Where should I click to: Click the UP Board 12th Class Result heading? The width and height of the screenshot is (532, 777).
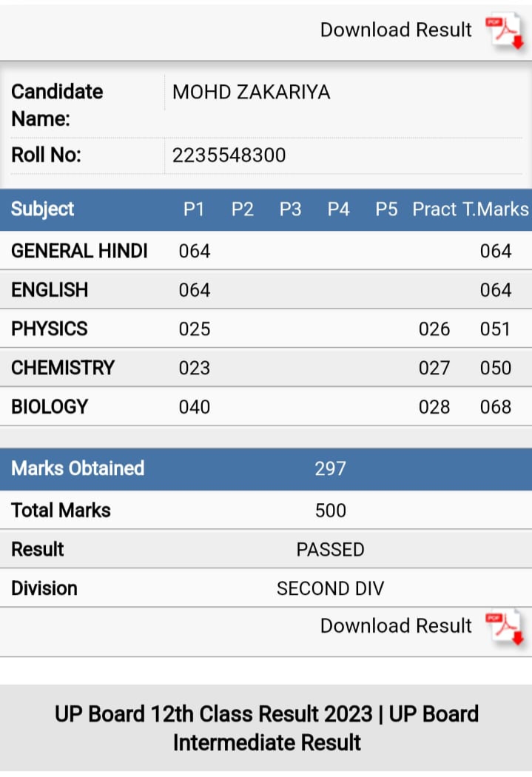coord(266,728)
